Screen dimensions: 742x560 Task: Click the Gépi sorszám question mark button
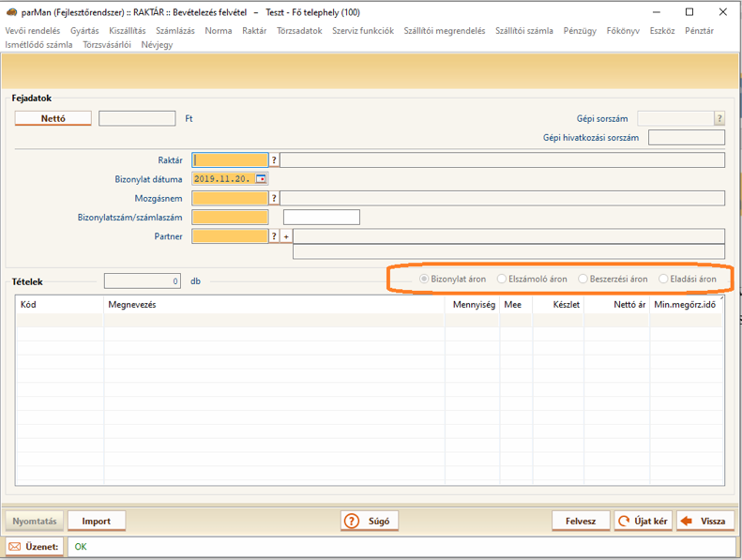[719, 118]
